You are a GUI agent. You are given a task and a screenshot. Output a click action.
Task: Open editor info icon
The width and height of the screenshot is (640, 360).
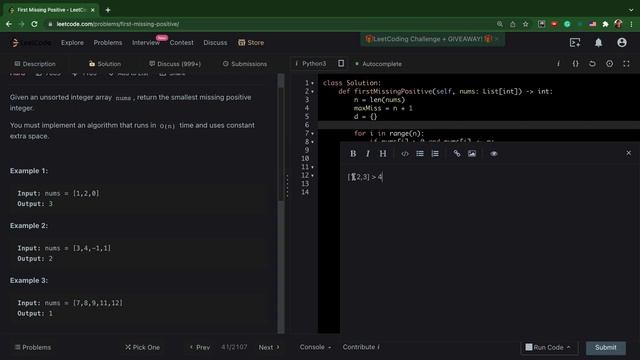(558, 64)
